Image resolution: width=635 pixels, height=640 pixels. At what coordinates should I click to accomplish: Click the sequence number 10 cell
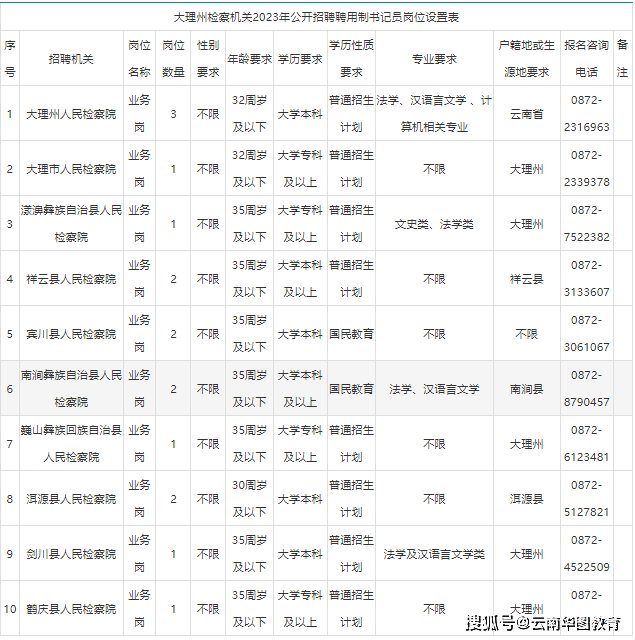tap(10, 609)
